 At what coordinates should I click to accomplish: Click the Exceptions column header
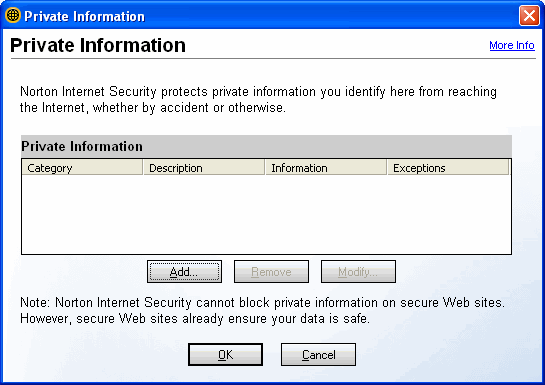click(x=448, y=167)
